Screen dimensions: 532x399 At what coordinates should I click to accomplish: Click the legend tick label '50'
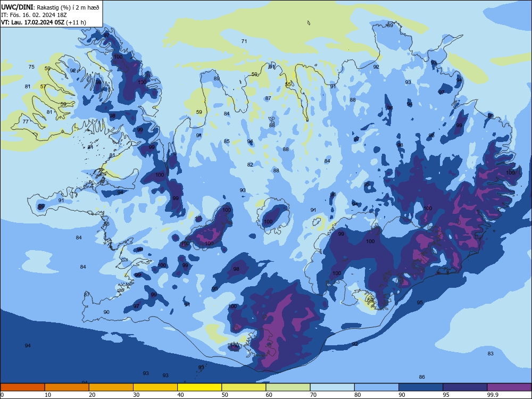pos(225,395)
